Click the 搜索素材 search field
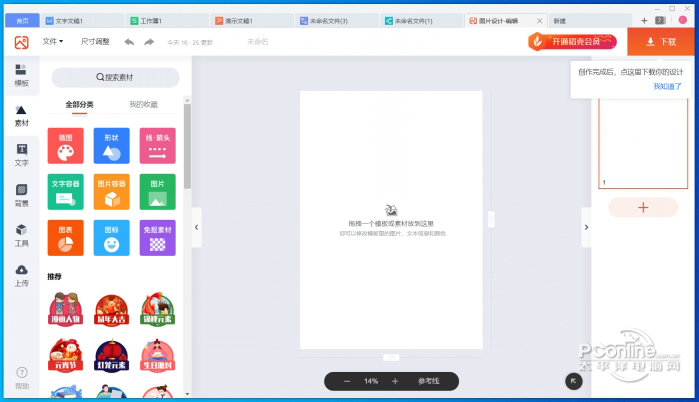Image resolution: width=699 pixels, height=402 pixels. pyautogui.click(x=115, y=78)
